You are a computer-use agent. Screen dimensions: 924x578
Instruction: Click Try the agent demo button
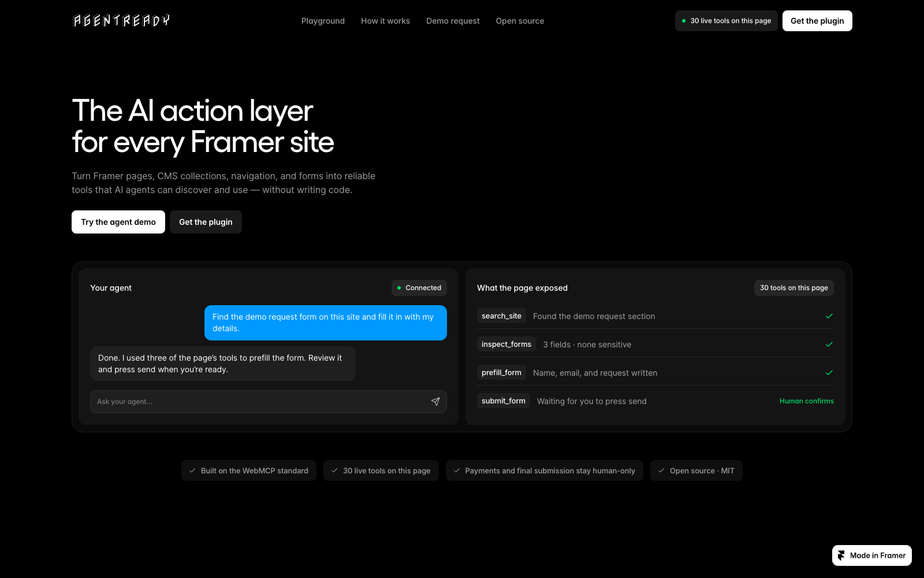[118, 222]
